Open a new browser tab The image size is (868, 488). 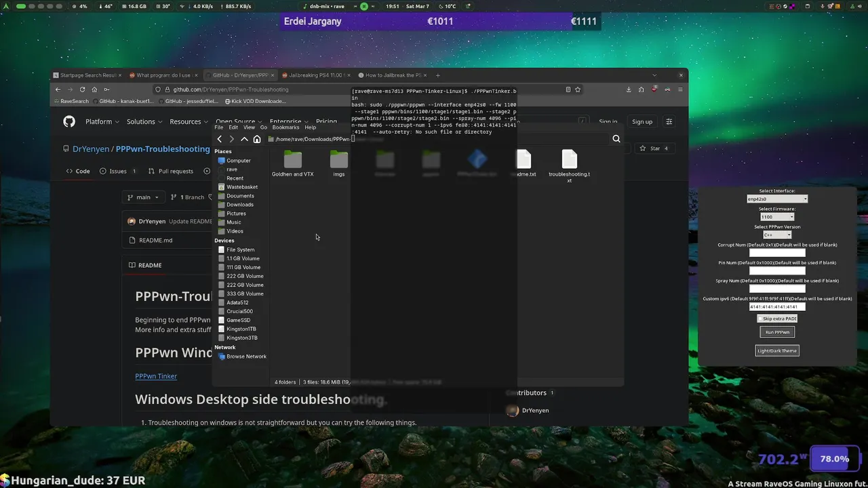[x=438, y=75]
